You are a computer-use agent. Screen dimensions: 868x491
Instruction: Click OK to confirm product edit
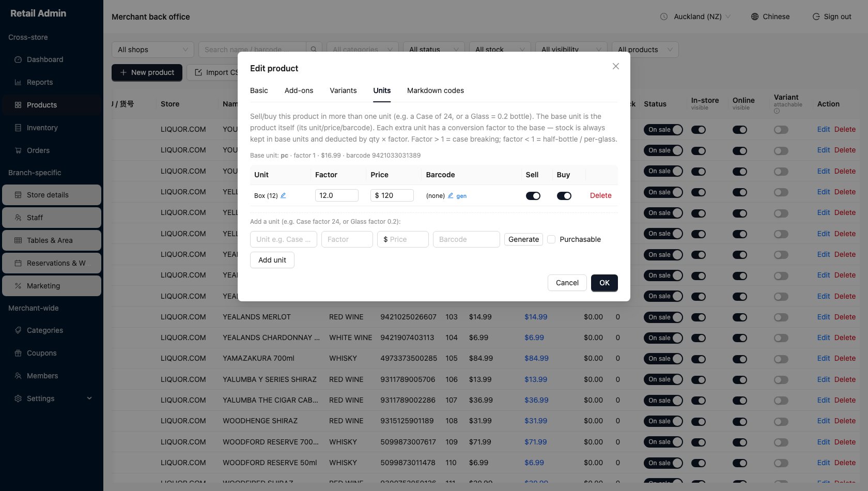coord(605,283)
